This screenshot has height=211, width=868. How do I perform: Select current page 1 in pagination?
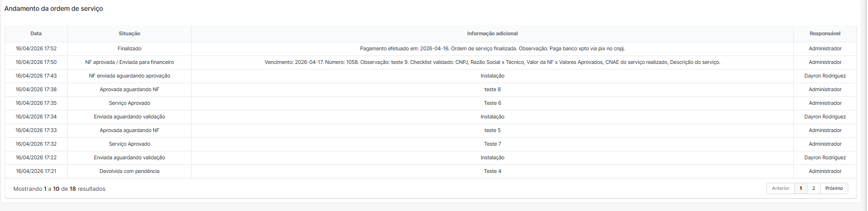point(801,188)
